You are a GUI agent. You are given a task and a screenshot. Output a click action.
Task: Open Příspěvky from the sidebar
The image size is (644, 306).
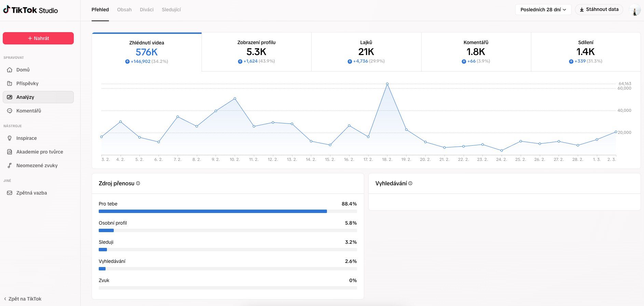point(27,83)
